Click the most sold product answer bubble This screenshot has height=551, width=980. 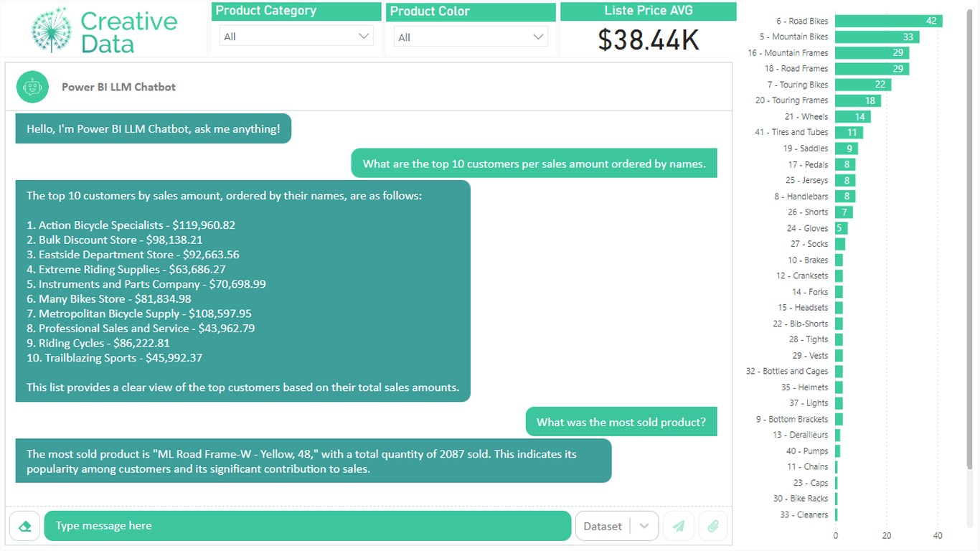tap(313, 461)
